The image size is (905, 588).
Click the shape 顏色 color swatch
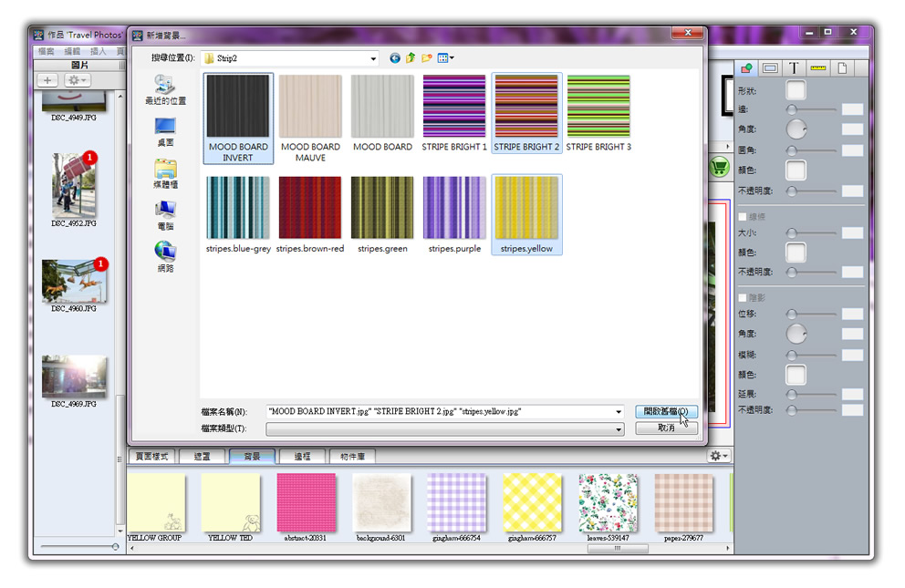tap(796, 170)
